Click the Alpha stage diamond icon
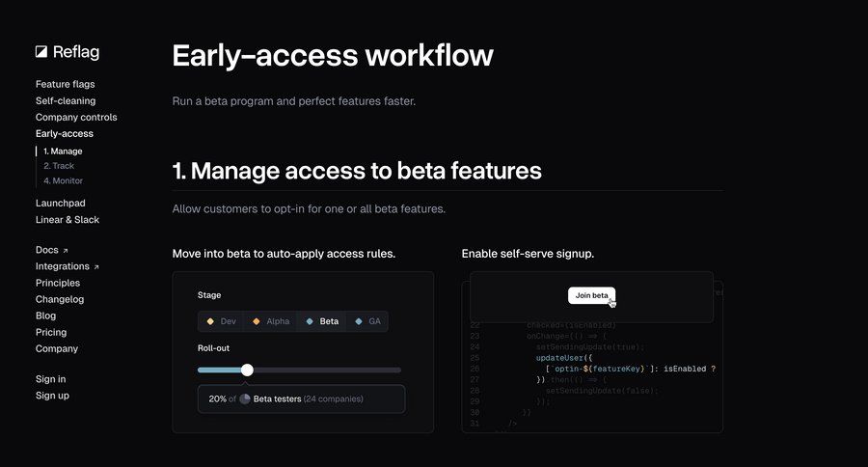 coord(256,321)
